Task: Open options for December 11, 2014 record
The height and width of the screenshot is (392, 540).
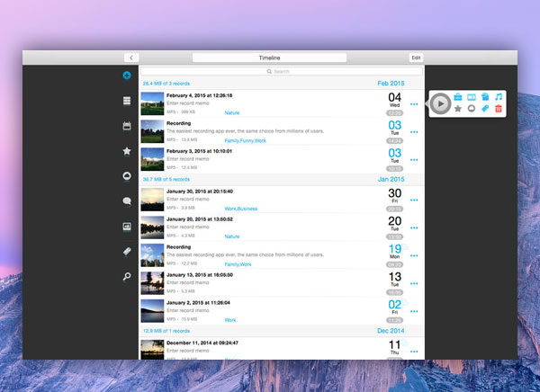Action: click(414, 352)
